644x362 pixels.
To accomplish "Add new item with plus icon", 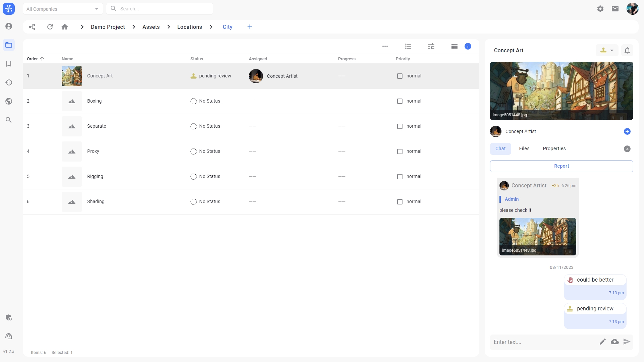I will (250, 27).
